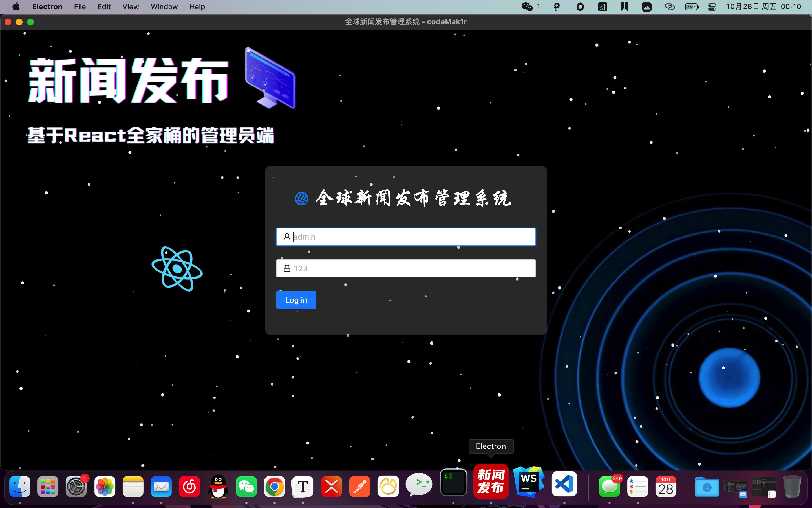Viewport: 812px width, 508px height.
Task: Open Reminders from the dock
Action: 637,487
